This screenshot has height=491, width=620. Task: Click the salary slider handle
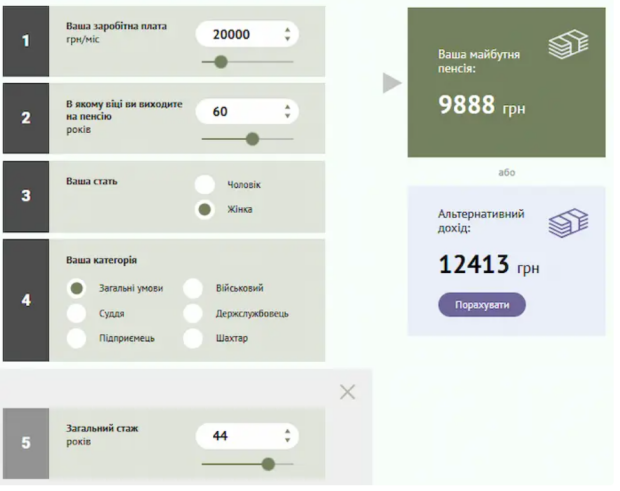[x=221, y=62]
